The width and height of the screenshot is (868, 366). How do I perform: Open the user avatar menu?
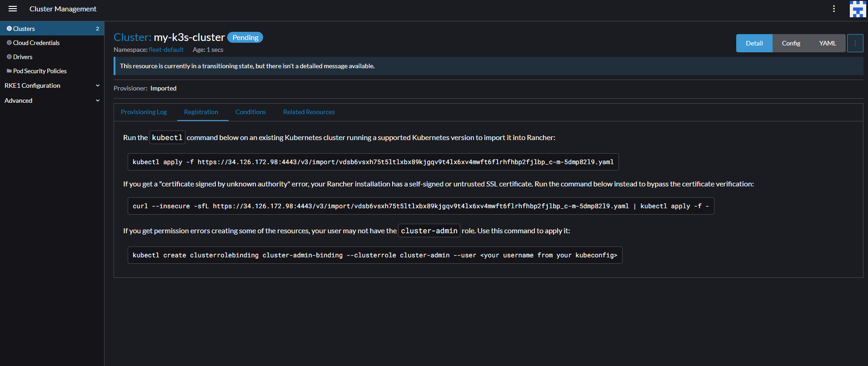pyautogui.click(x=858, y=9)
